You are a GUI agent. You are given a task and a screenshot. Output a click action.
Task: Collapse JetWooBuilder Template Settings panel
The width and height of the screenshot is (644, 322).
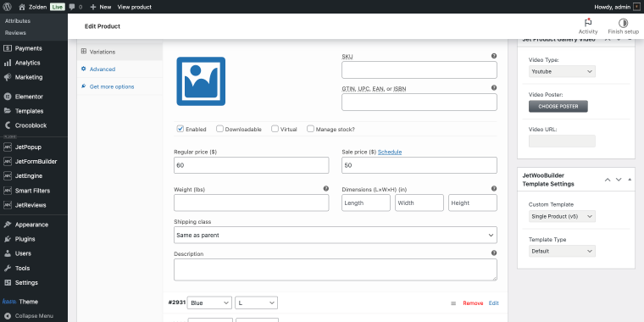pyautogui.click(x=630, y=180)
